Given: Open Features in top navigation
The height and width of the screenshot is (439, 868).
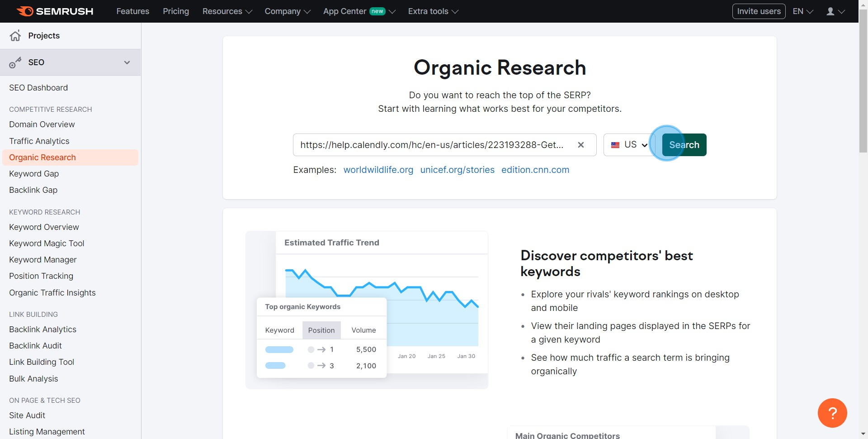Looking at the screenshot, I should [132, 11].
